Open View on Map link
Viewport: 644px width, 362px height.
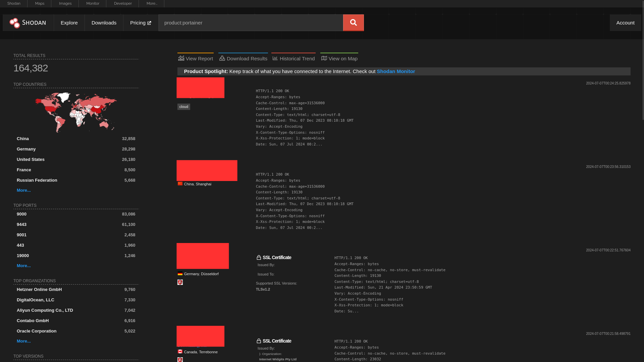[x=339, y=58]
